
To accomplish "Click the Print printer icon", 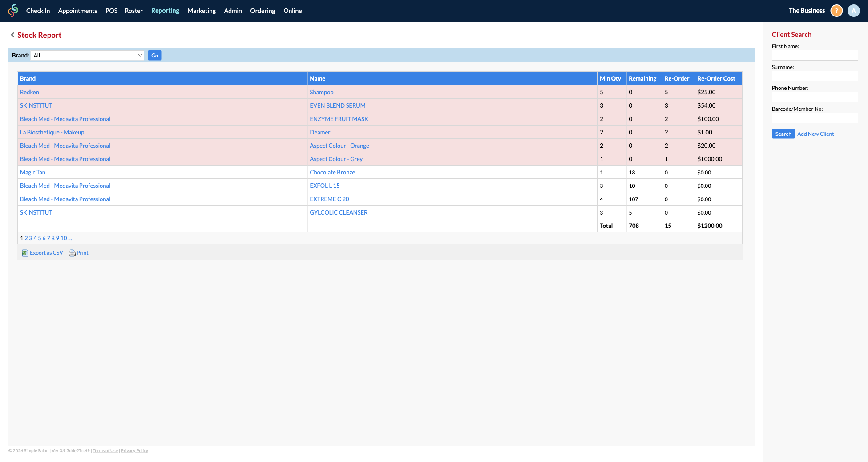I will tap(72, 253).
